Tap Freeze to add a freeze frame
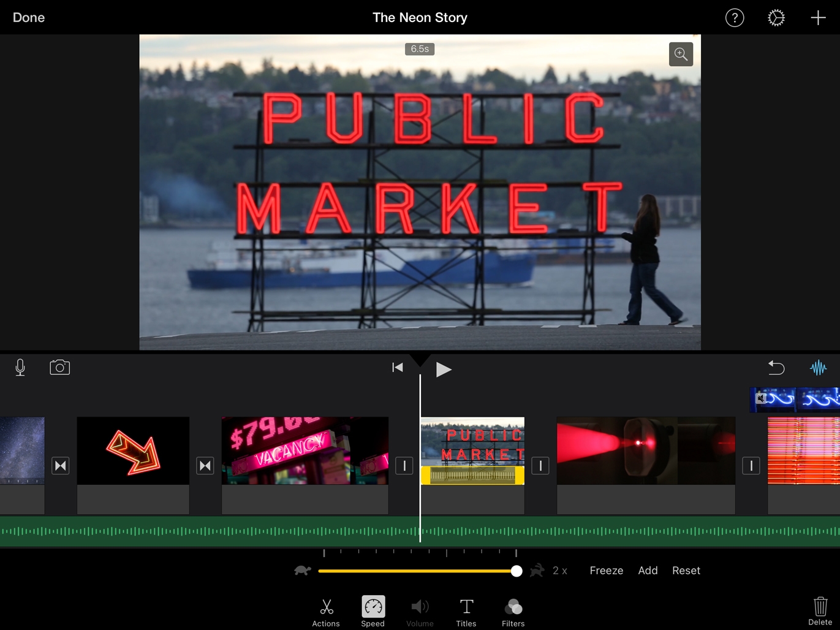Viewport: 840px width, 630px height. coord(607,571)
